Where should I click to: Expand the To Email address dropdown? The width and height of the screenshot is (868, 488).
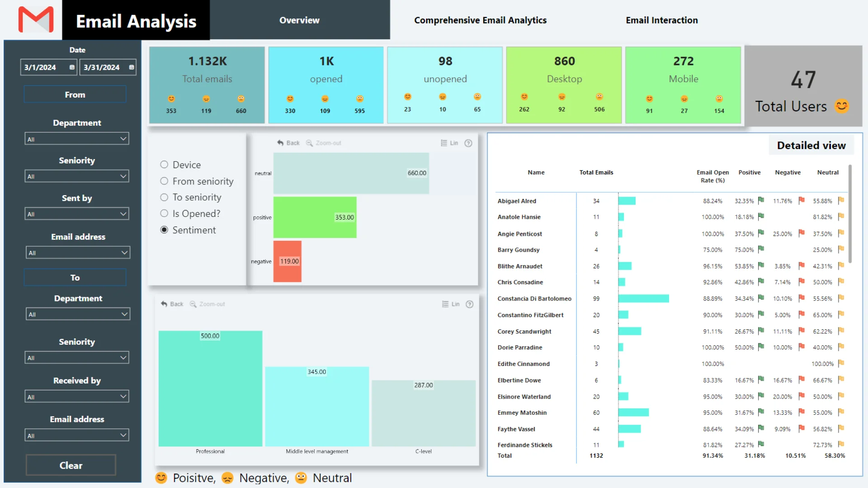(77, 435)
